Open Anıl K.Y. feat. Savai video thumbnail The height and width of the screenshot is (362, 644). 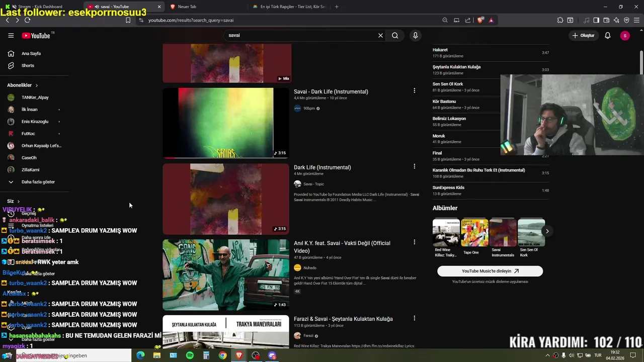(x=226, y=275)
